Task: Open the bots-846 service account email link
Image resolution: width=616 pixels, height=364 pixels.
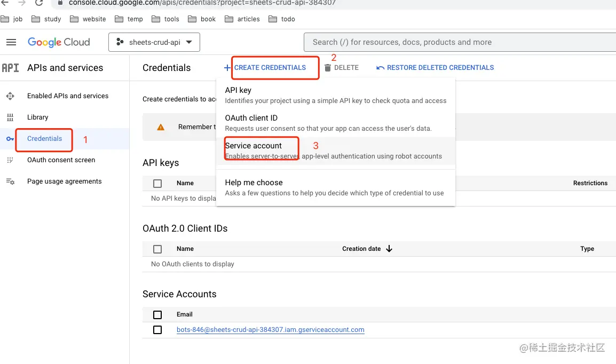Action: [x=271, y=330]
